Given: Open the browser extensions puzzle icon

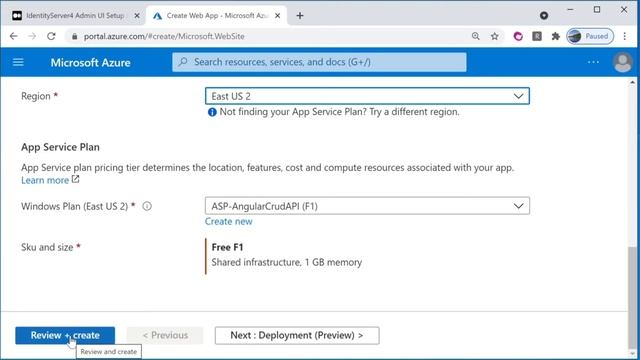Looking at the screenshot, I should click(556, 36).
